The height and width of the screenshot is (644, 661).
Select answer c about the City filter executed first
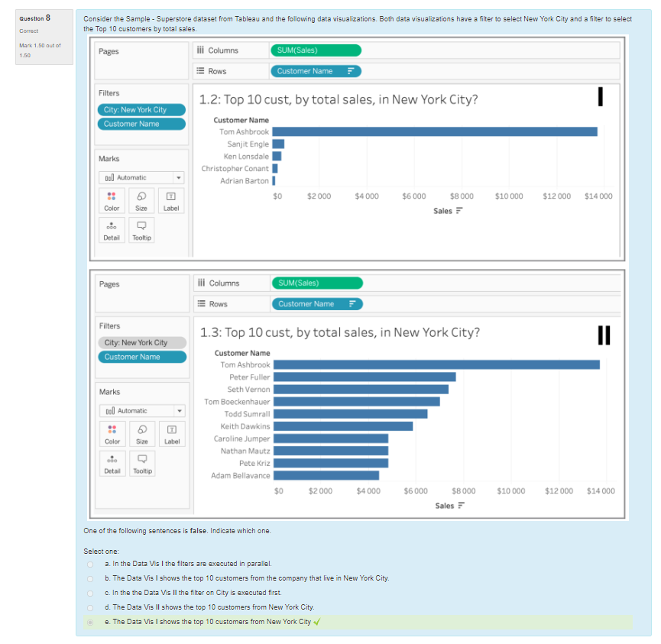click(x=91, y=592)
